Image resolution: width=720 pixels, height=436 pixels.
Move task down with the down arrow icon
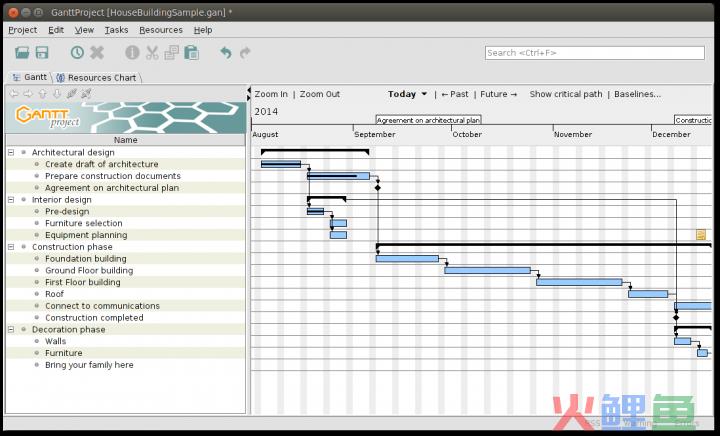(x=57, y=94)
